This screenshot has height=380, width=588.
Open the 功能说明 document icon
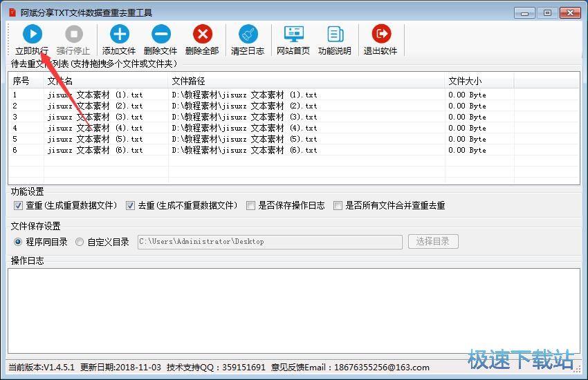click(x=335, y=34)
